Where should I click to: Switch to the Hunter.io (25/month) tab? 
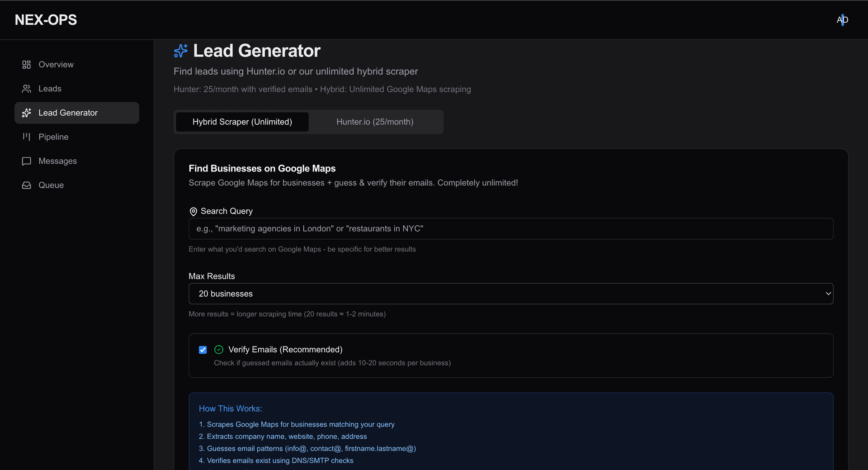375,122
